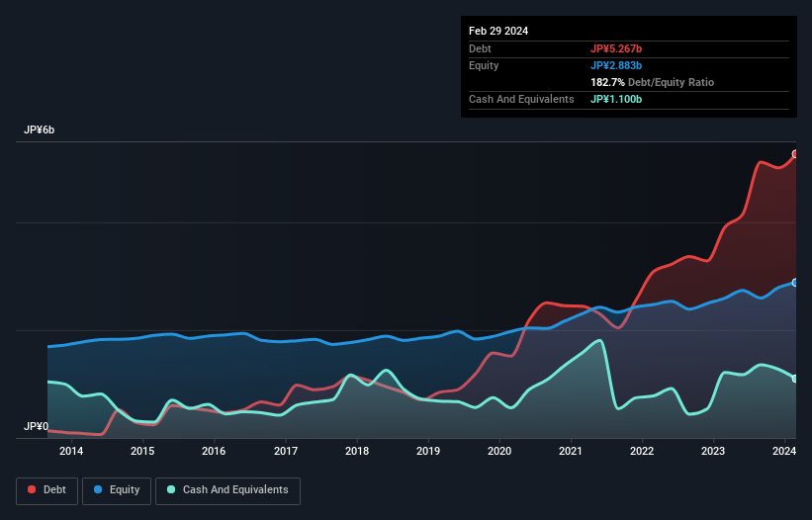Click the 2024 x-axis label
812x520 pixels.
point(784,451)
